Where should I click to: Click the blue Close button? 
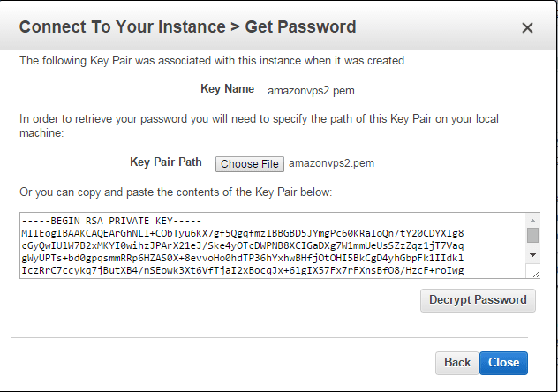[x=503, y=363]
